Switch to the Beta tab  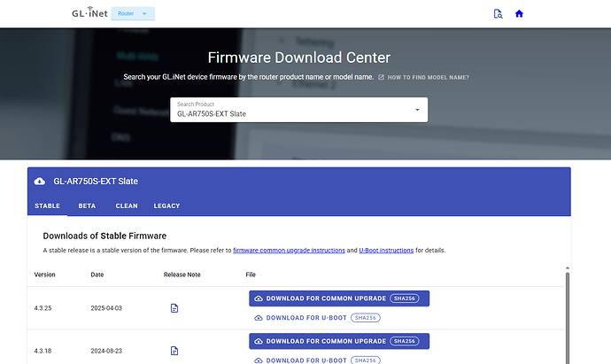(x=87, y=205)
